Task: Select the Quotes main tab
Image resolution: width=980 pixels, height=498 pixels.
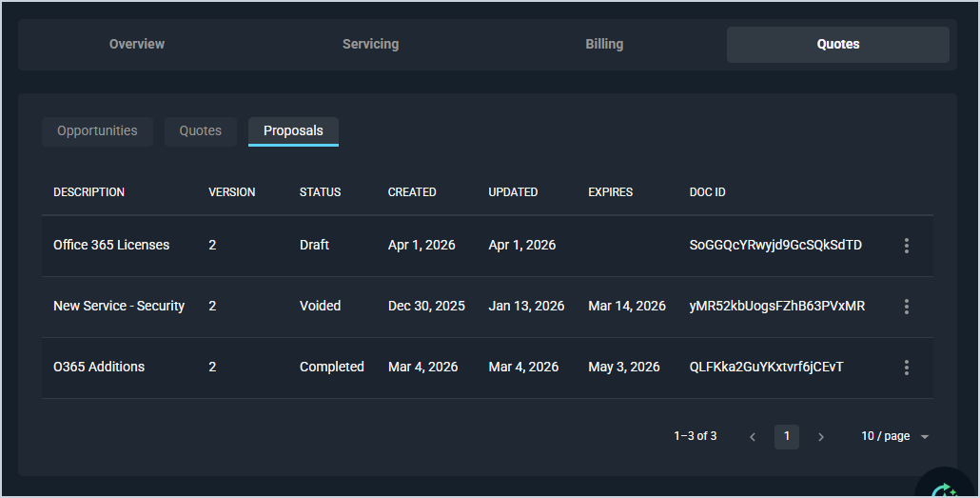Action: [x=837, y=45]
